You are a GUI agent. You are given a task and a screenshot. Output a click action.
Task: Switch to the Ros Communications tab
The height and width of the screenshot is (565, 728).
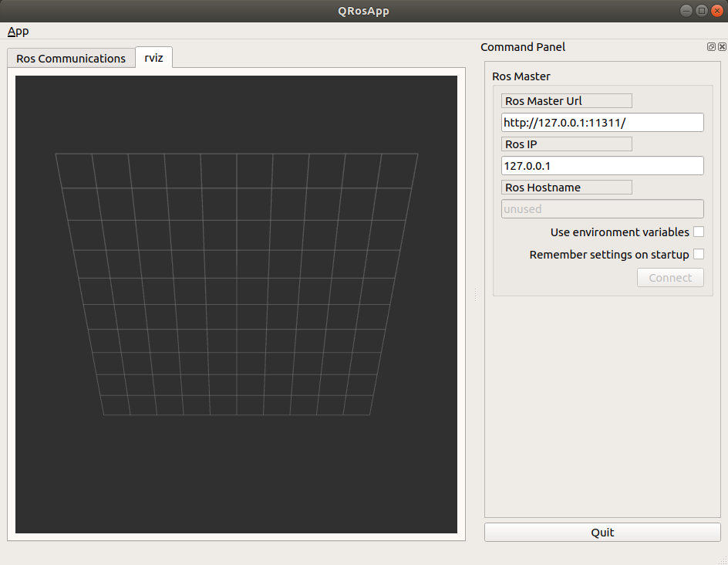[71, 59]
